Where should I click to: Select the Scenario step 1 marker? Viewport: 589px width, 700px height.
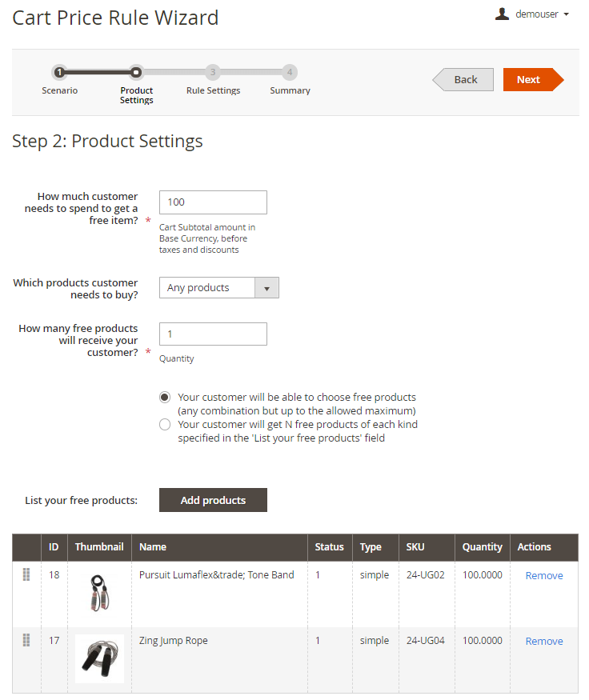pos(59,72)
